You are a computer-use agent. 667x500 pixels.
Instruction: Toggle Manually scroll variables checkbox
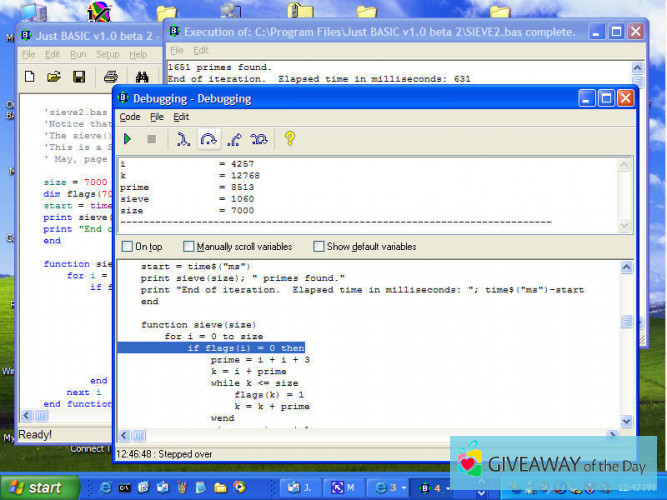189,246
